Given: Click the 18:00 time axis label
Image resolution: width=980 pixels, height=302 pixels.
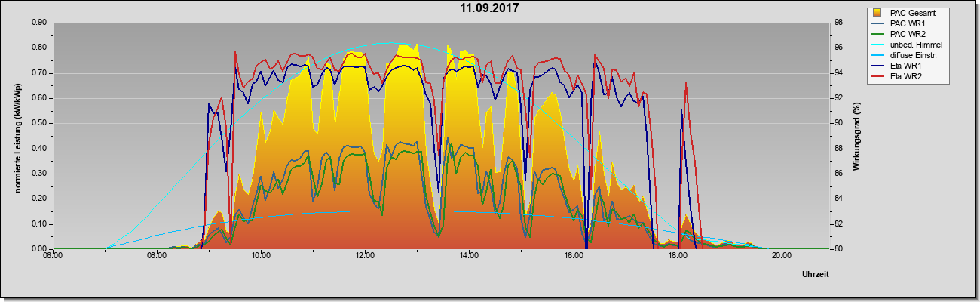Looking at the screenshot, I should coord(677,256).
